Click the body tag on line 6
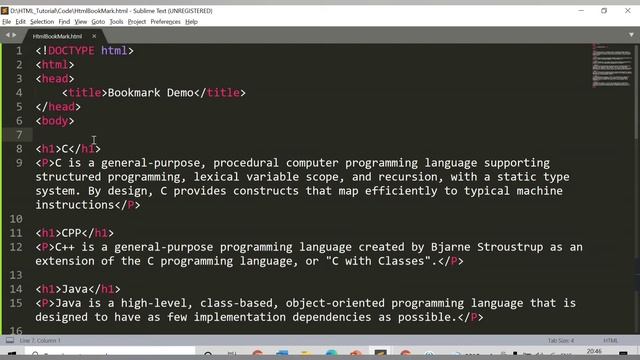 (55, 121)
